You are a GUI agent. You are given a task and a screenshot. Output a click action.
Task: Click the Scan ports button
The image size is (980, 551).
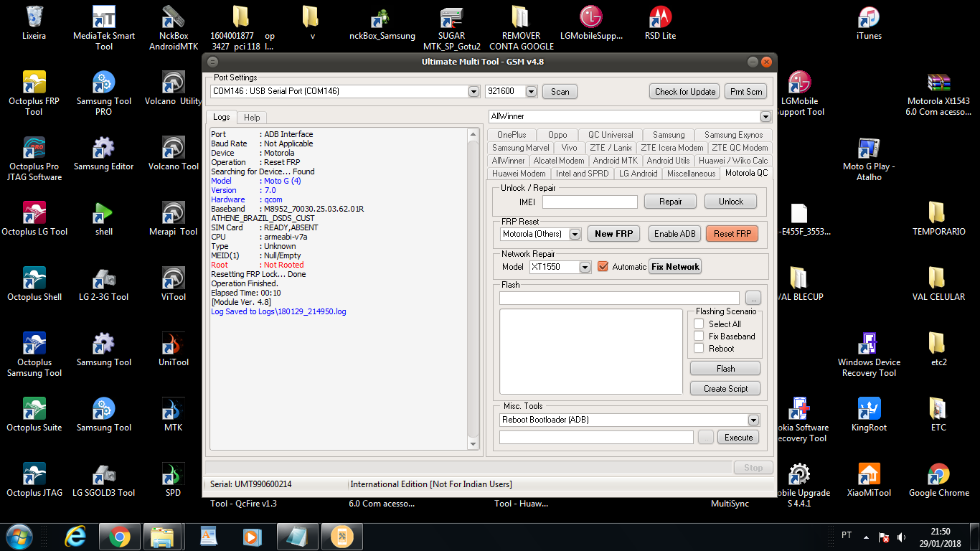pyautogui.click(x=560, y=91)
